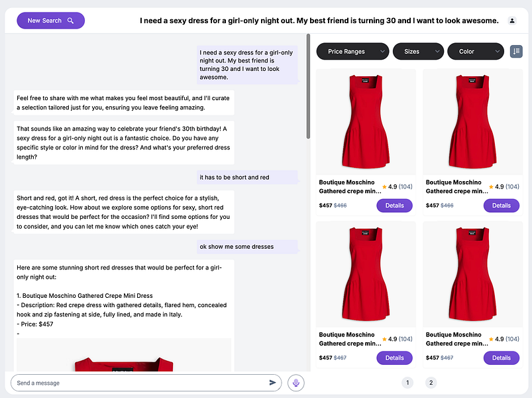
Task: Click the 4.9 star rating of top-left dress
Action: (x=397, y=186)
